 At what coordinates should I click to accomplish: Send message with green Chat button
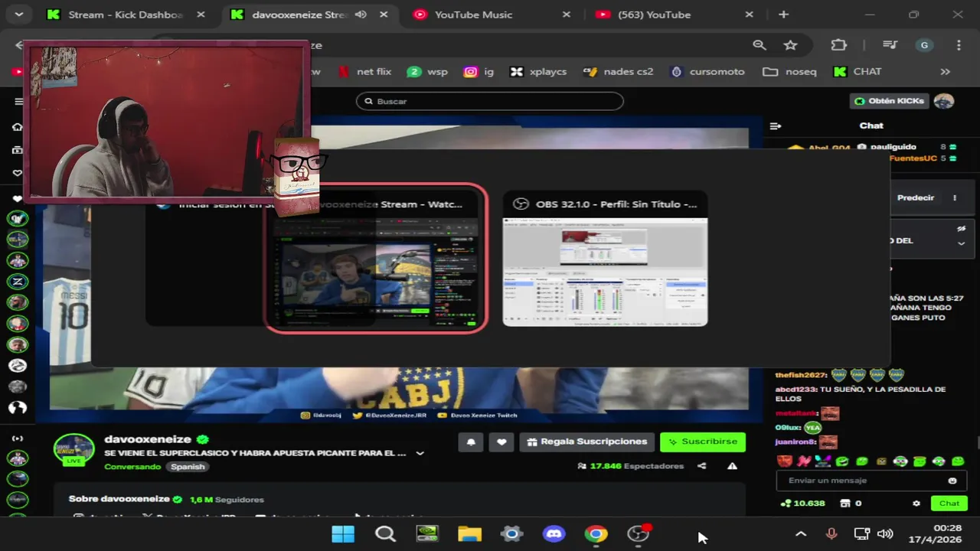point(949,504)
